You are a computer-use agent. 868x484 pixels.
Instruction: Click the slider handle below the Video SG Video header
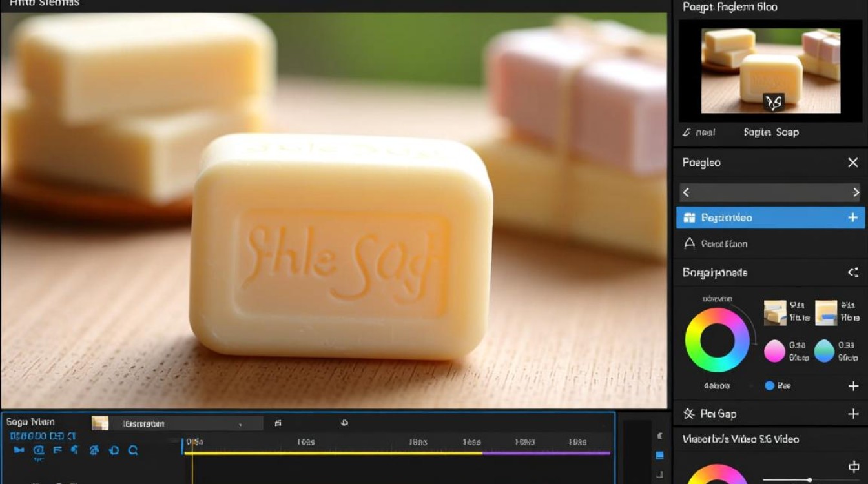pos(810,480)
